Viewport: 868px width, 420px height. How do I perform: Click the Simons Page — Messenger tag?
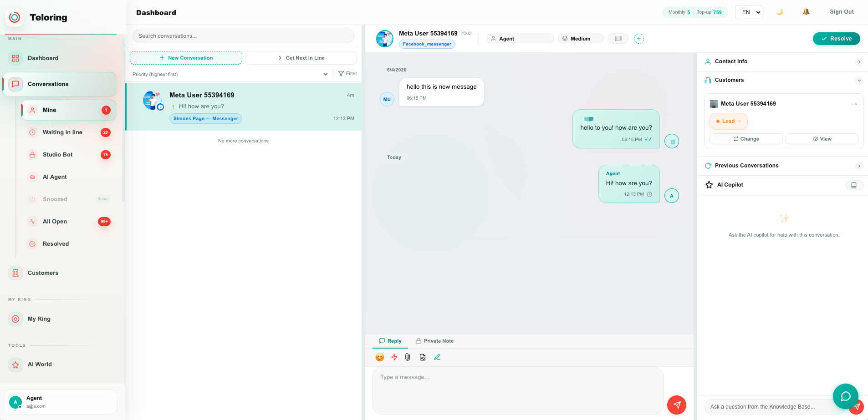(206, 119)
